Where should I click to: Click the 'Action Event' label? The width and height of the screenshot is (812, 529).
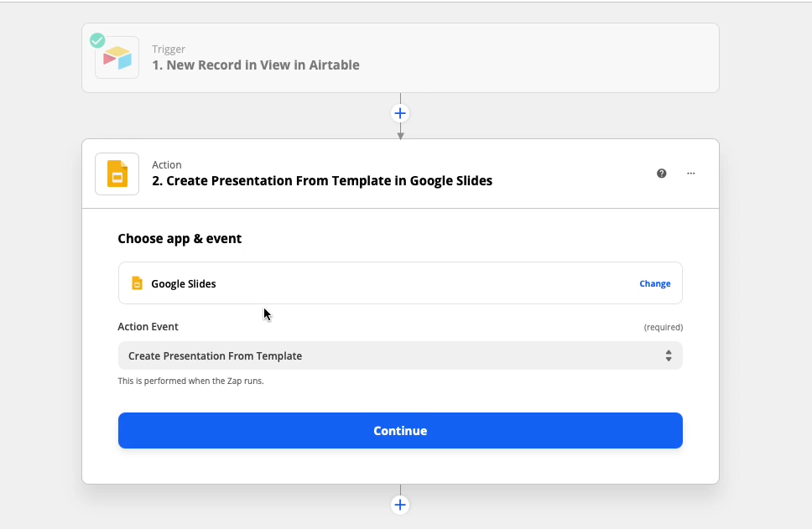click(x=148, y=327)
